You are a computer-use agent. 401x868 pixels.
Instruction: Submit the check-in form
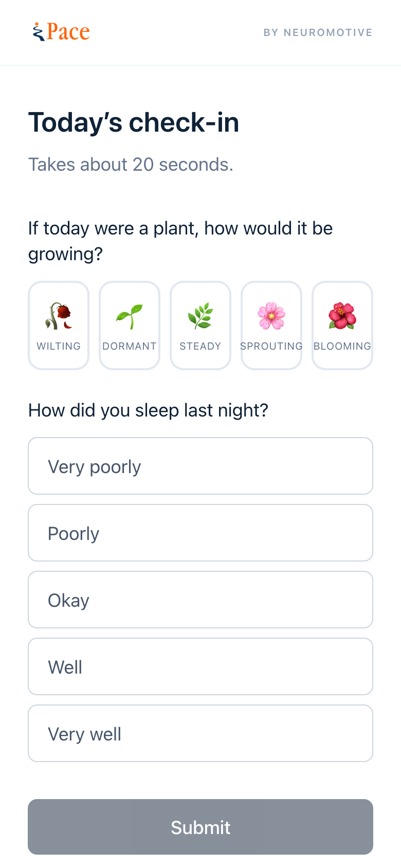tap(200, 827)
